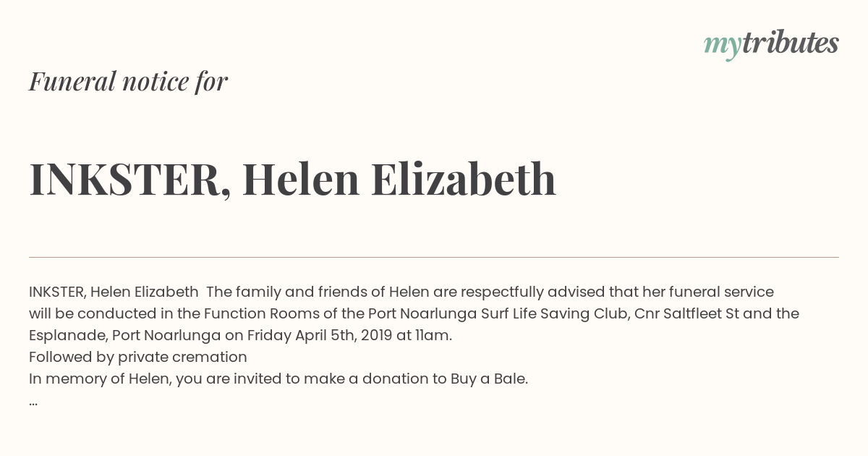Click the horizontal divider line

(434, 257)
